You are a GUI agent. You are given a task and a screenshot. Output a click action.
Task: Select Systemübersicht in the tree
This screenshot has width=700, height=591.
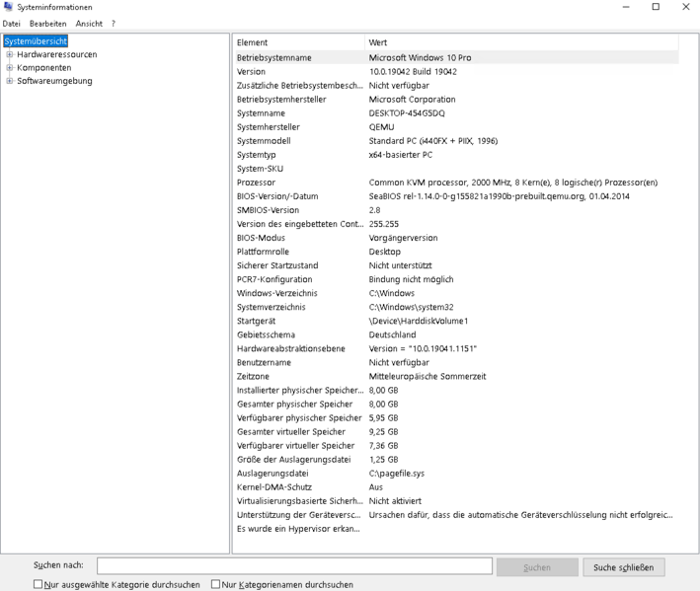pos(35,41)
